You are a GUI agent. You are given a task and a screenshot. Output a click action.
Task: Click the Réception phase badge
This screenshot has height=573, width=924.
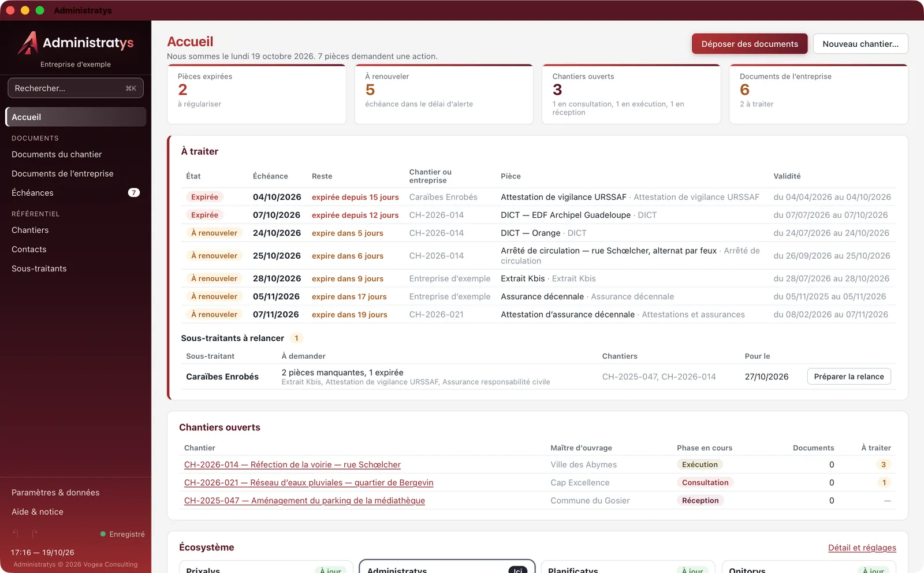pyautogui.click(x=701, y=500)
